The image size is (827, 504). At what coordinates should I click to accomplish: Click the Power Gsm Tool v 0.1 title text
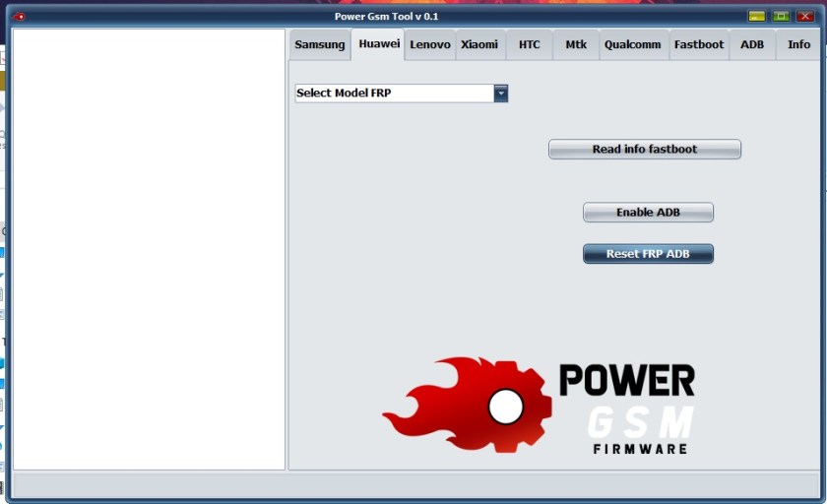point(386,17)
